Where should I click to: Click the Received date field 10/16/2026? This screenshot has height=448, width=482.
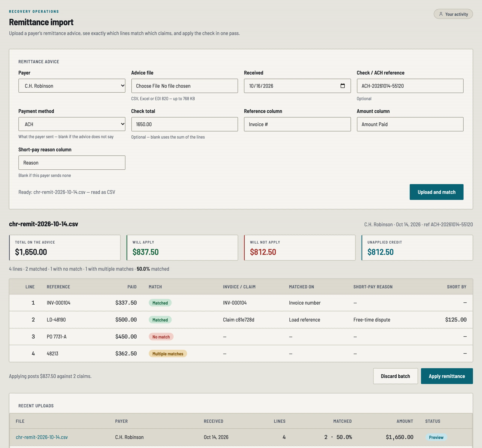[x=297, y=86]
